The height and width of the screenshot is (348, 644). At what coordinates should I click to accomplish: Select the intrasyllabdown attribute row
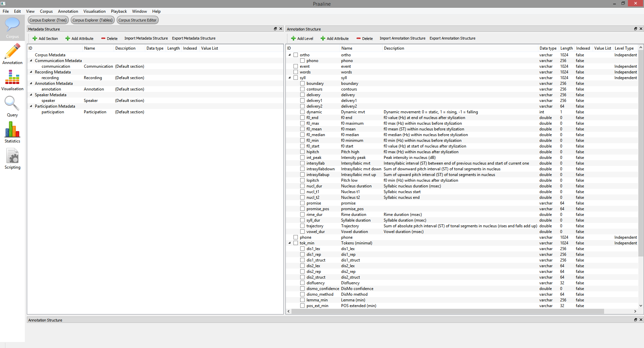(x=462, y=169)
